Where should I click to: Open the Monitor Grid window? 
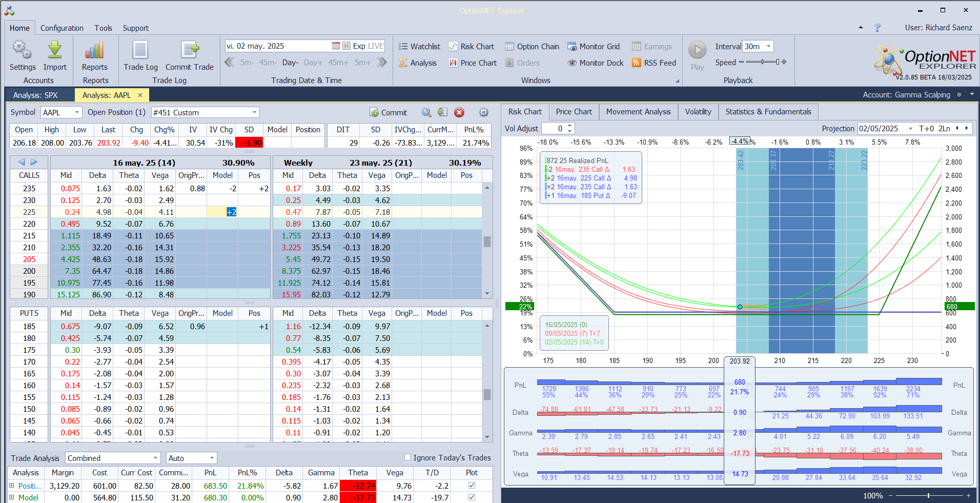pyautogui.click(x=594, y=47)
